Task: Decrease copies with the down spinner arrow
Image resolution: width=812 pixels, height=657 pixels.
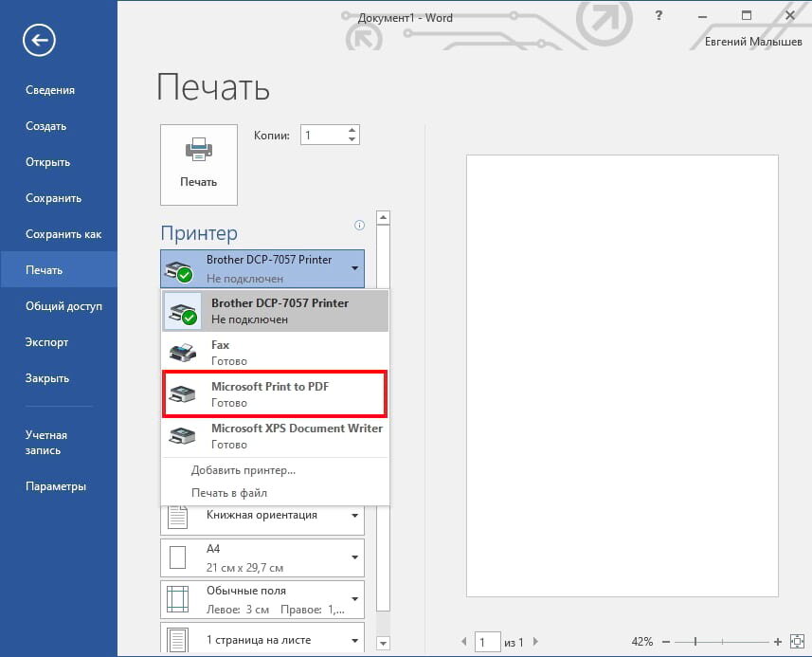Action: click(x=352, y=139)
